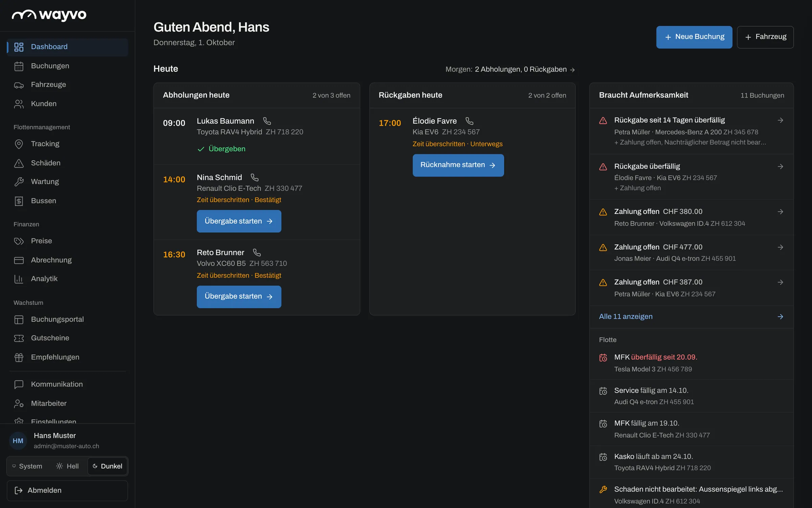Open Gutscheine in sidebar

tap(67, 338)
